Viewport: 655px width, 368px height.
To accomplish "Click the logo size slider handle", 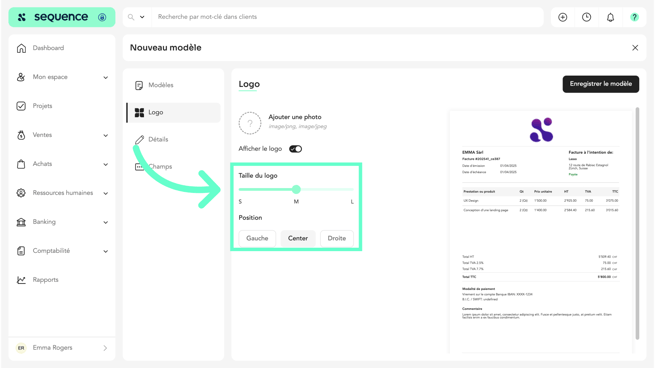I will click(296, 190).
